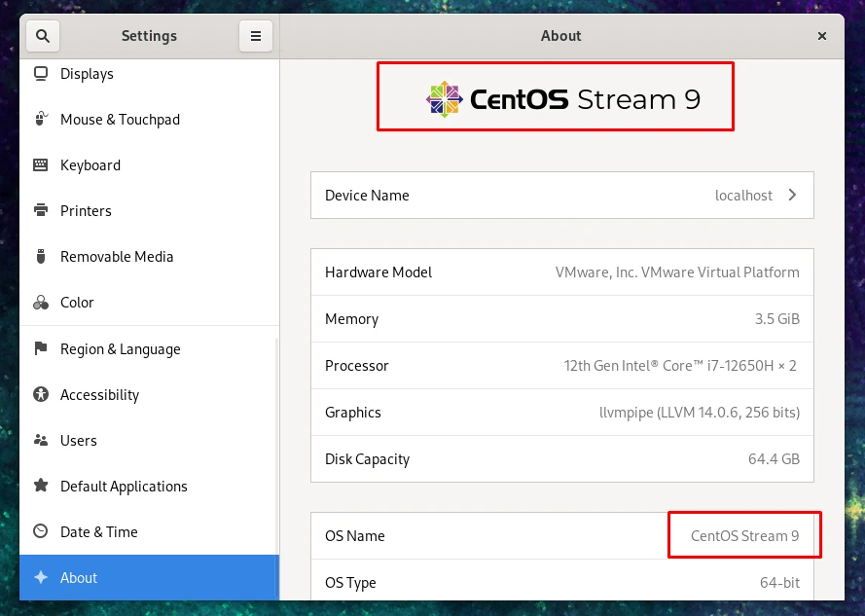The image size is (865, 616).
Task: Click the Graphics label
Action: tap(353, 413)
